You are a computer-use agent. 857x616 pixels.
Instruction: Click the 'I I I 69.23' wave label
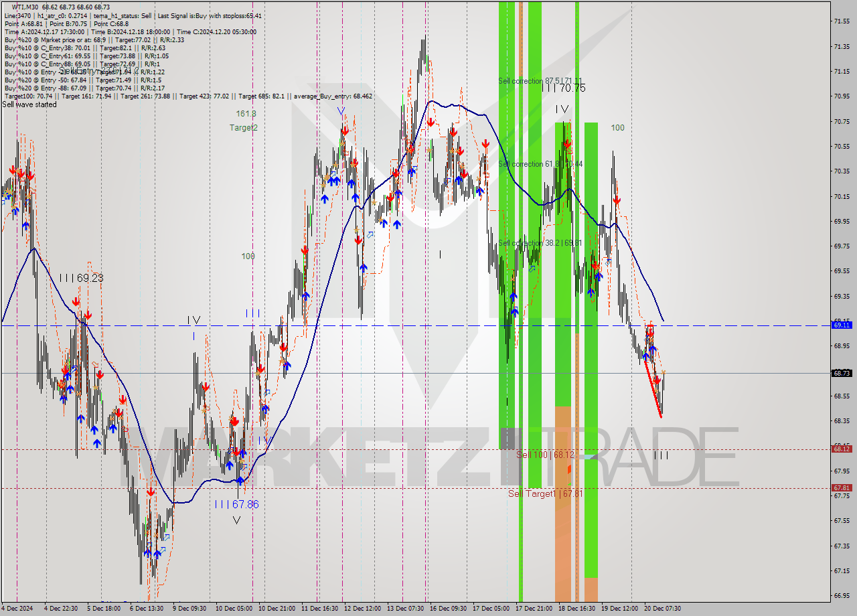click(80, 277)
